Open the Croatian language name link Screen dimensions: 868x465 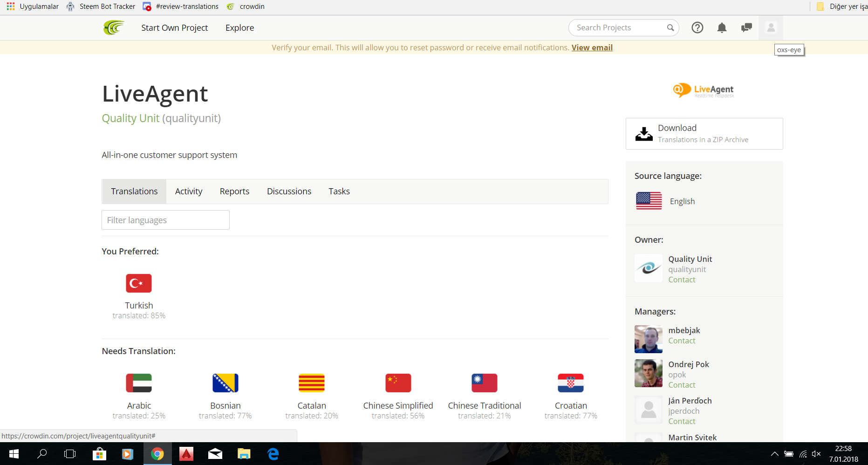[571, 406]
